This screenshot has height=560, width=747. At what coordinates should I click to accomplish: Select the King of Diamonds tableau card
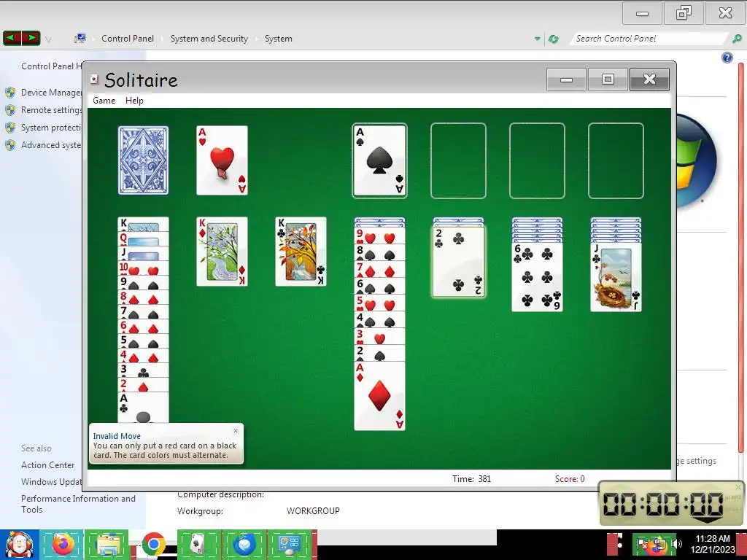click(222, 252)
